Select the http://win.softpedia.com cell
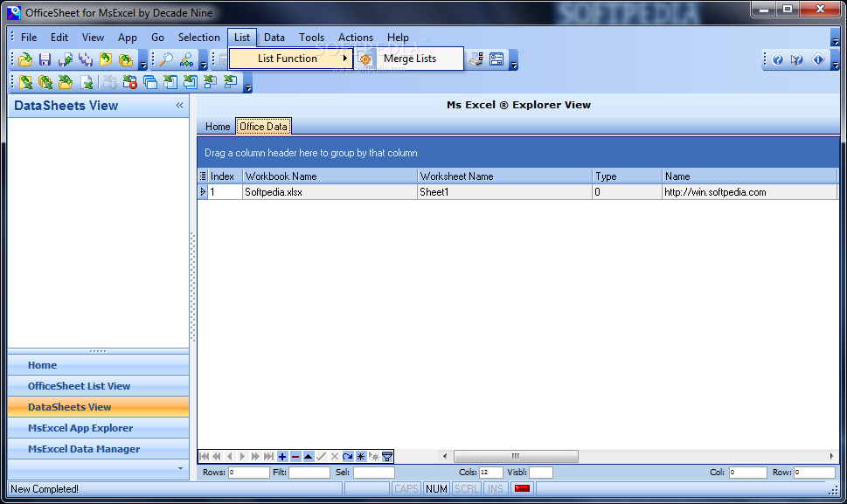 click(x=749, y=191)
